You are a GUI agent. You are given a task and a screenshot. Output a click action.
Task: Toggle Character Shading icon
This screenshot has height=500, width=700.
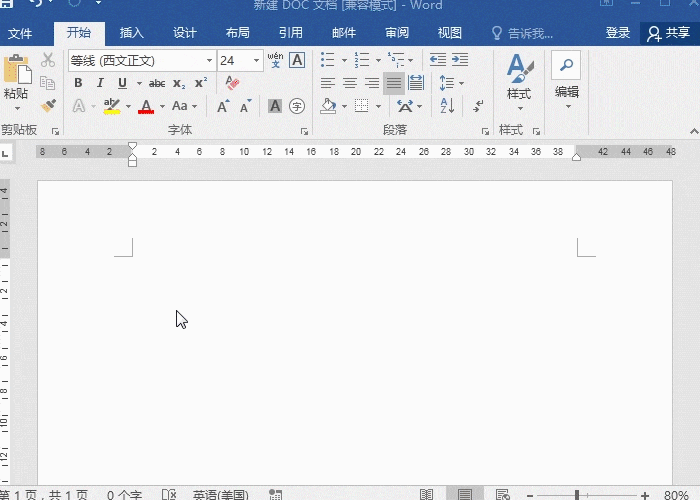point(275,106)
